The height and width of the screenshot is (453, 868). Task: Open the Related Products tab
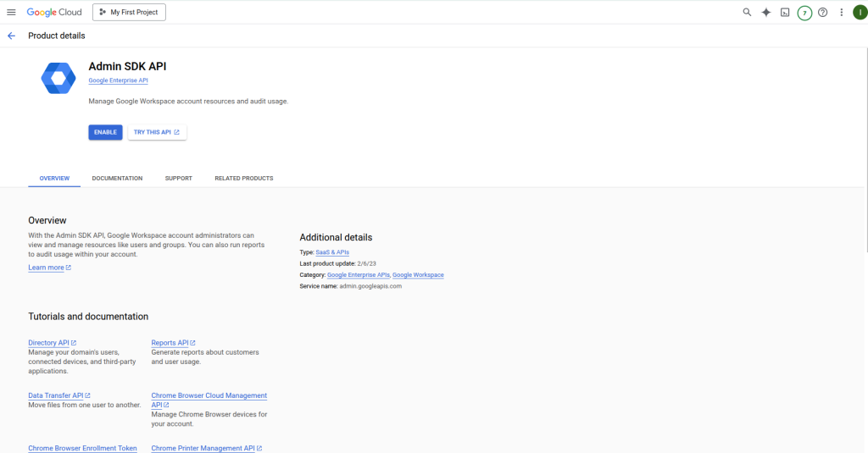(243, 179)
